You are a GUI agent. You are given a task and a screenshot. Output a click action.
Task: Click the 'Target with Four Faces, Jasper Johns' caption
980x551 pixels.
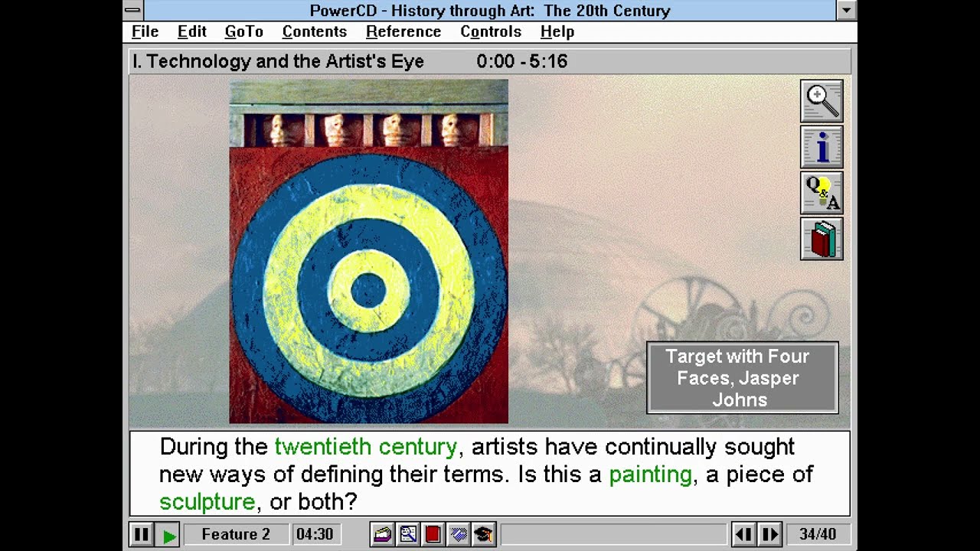pos(743,377)
